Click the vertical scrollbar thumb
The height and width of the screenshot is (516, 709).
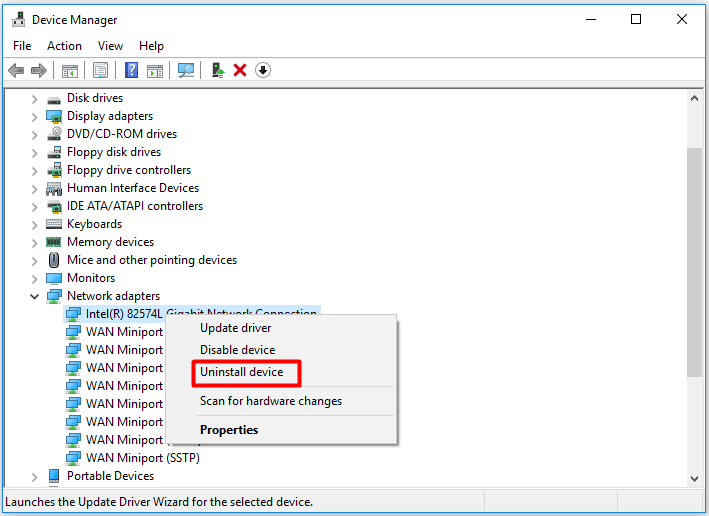click(695, 262)
